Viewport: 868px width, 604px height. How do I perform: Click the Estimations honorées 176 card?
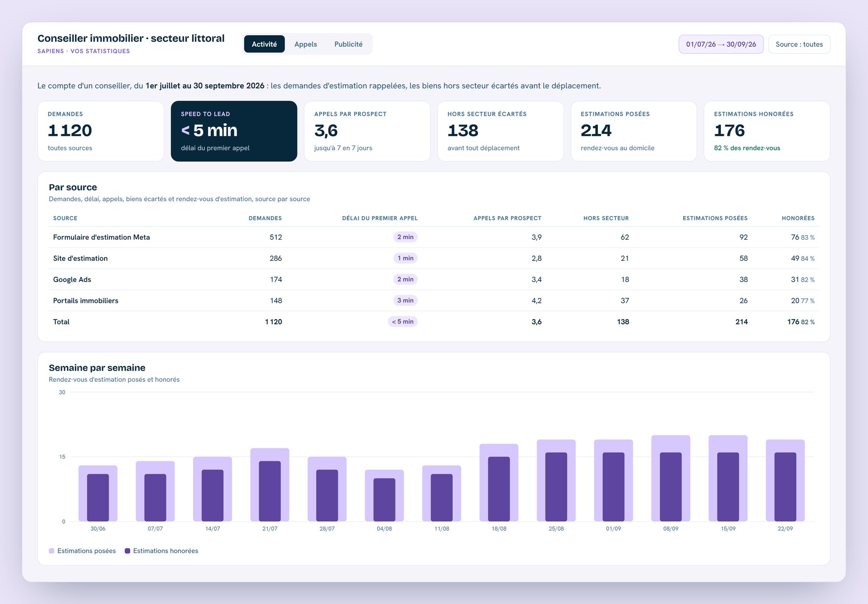coord(767,131)
